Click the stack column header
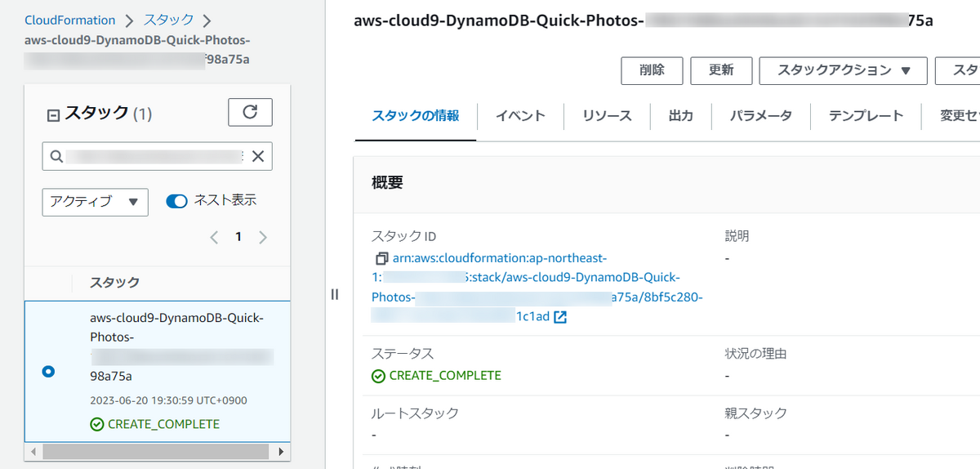The height and width of the screenshot is (469, 980). pyautogui.click(x=114, y=283)
